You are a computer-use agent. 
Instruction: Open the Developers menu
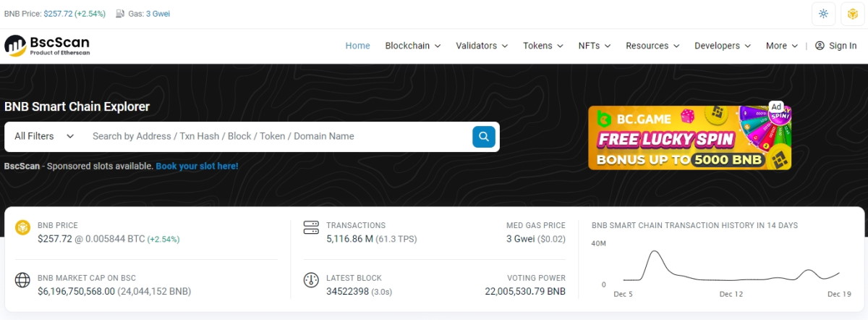722,46
